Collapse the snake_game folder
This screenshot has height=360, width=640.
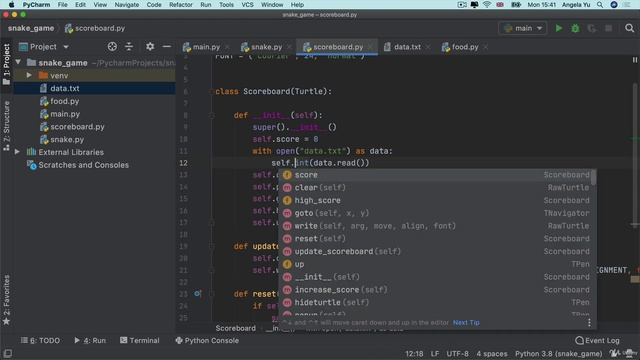18,62
